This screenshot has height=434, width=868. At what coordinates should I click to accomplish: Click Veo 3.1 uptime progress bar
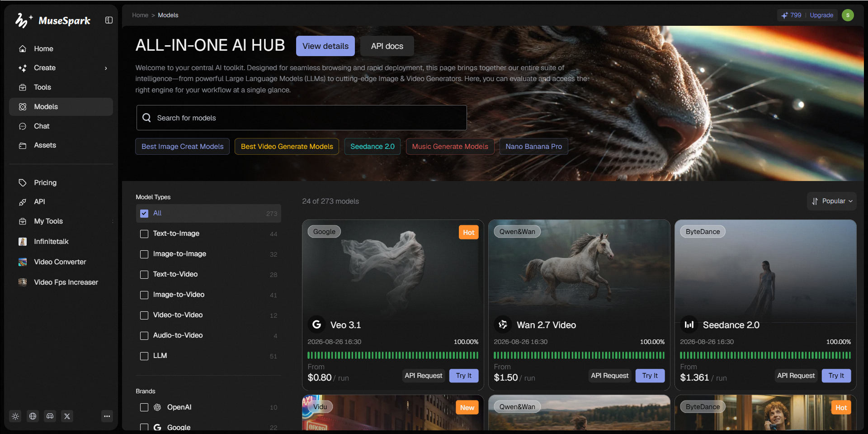coord(393,355)
